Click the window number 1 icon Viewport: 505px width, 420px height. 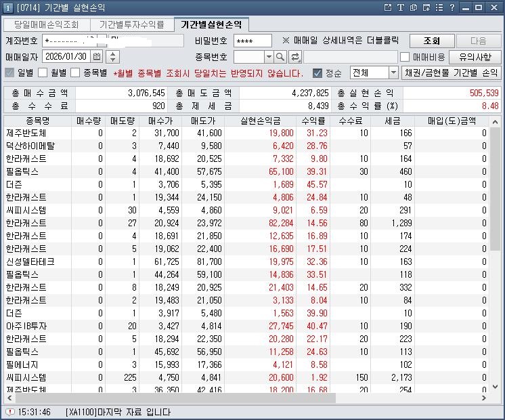point(7,7)
